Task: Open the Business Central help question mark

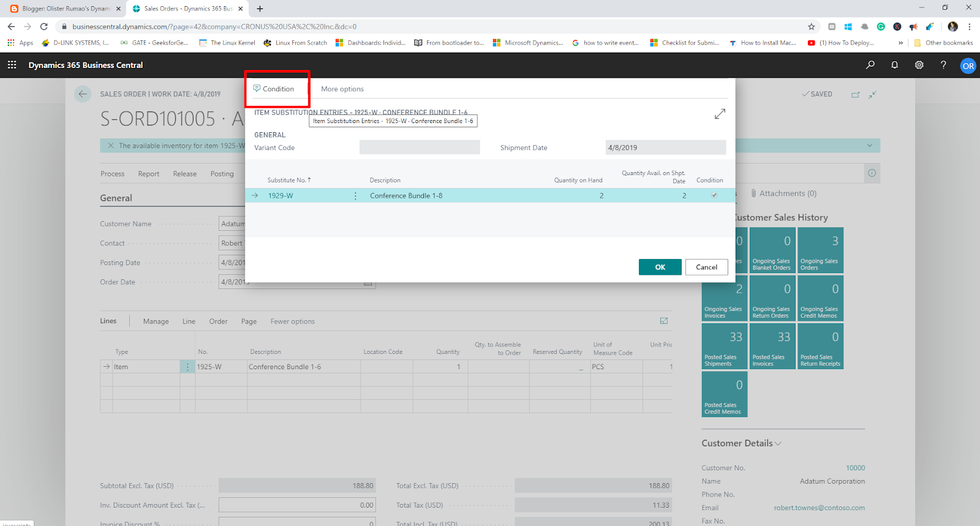Action: 943,65
